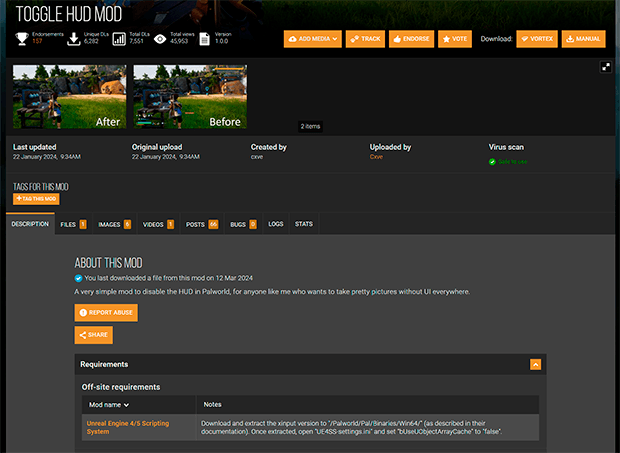620x453 pixels.
Task: Open the After screenshot thumbnail
Action: (x=70, y=96)
